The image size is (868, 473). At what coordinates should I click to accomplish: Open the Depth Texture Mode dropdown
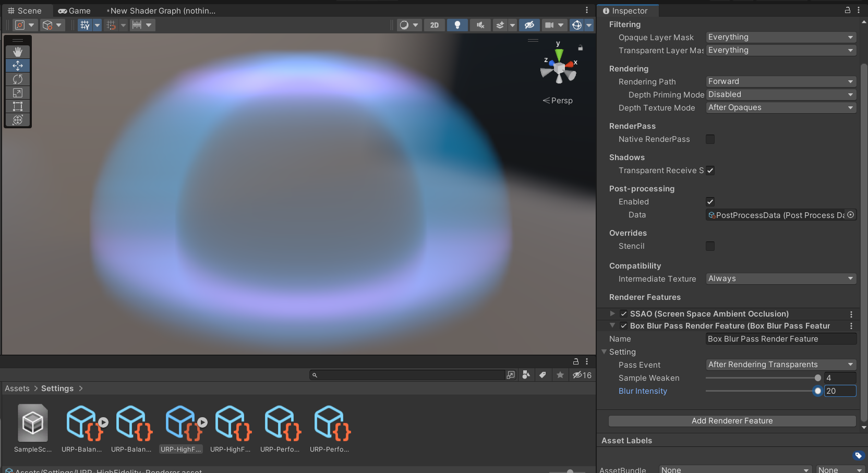click(x=781, y=107)
